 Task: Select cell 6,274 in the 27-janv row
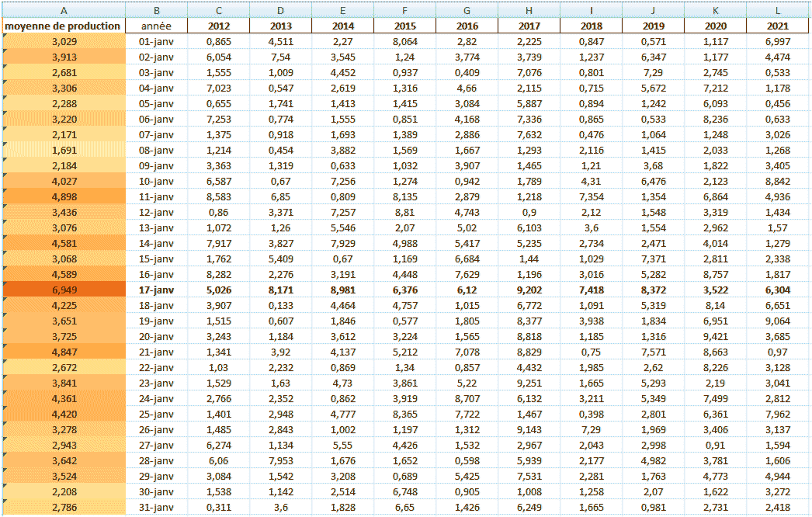coord(219,446)
